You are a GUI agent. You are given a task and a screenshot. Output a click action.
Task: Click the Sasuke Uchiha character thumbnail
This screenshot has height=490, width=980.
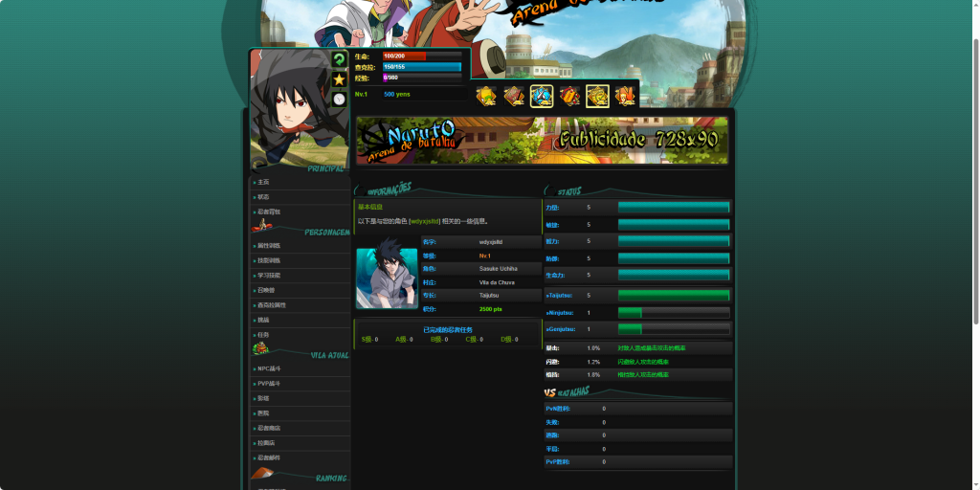387,278
